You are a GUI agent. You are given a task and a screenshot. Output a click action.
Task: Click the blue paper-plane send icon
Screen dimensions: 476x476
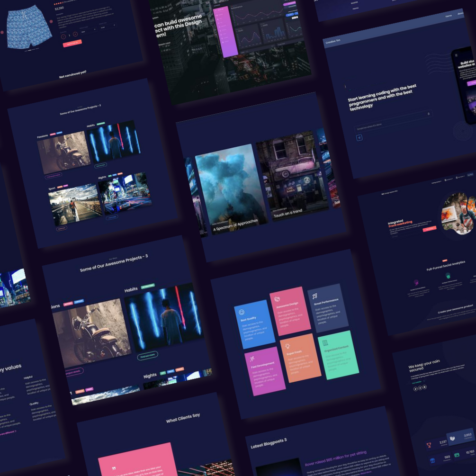(x=359, y=138)
